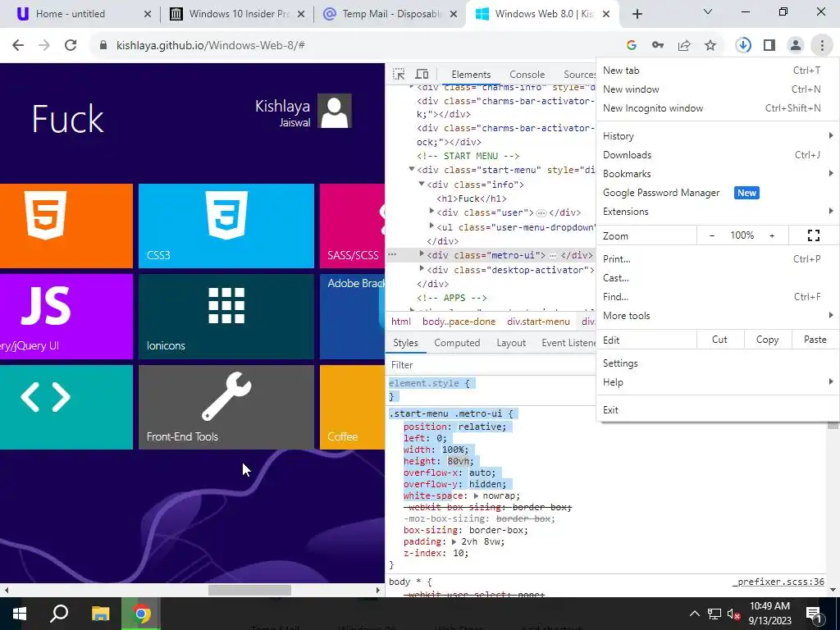Select Google Password Manager entry
Screen dimensions: 840x630
click(717, 193)
